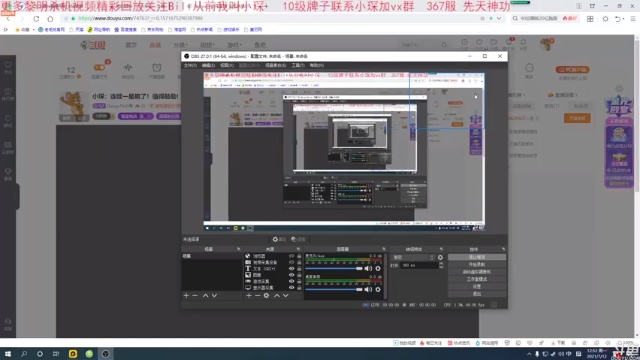
Task: Open Douyu user avatar at top right
Action: pos(546,44)
